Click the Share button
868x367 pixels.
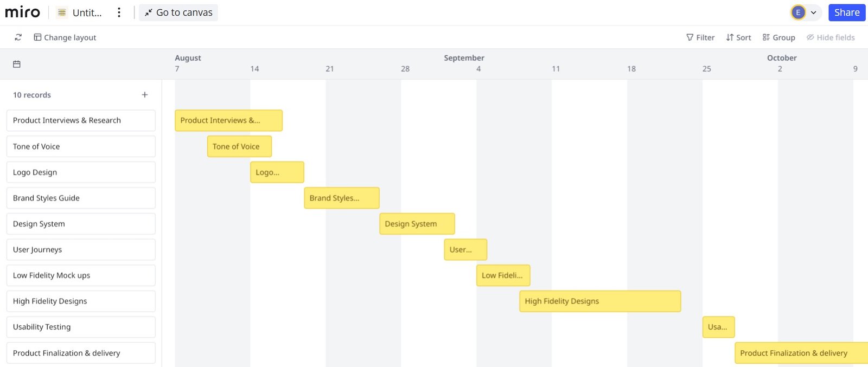847,12
